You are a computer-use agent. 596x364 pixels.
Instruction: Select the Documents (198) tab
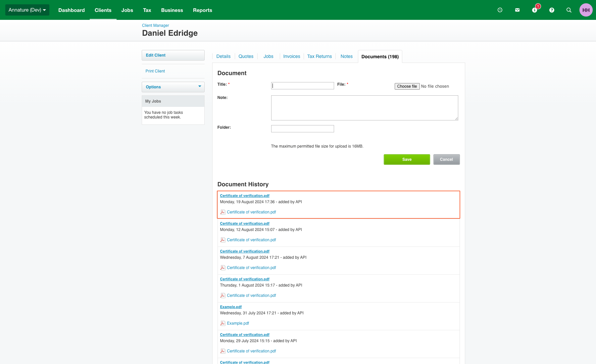(380, 57)
